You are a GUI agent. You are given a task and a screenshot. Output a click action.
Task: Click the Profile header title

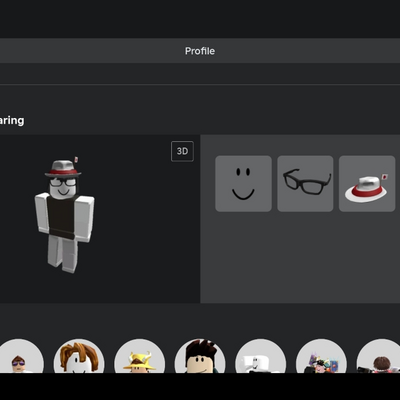point(200,51)
